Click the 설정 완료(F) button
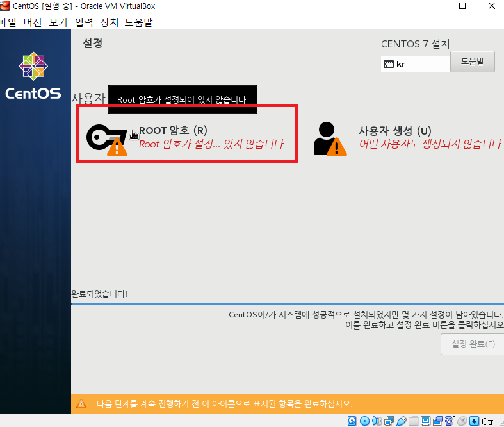504x427 pixels. [x=473, y=344]
